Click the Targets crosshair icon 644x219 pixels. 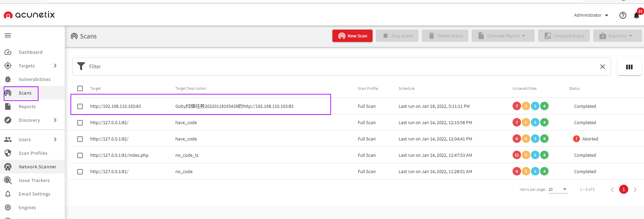(x=8, y=66)
